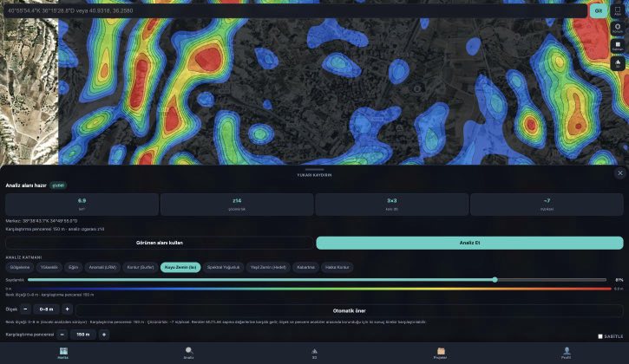This screenshot has width=629, height=364.
Task: Open the Harita tab in bottom navigation
Action: click(63, 354)
